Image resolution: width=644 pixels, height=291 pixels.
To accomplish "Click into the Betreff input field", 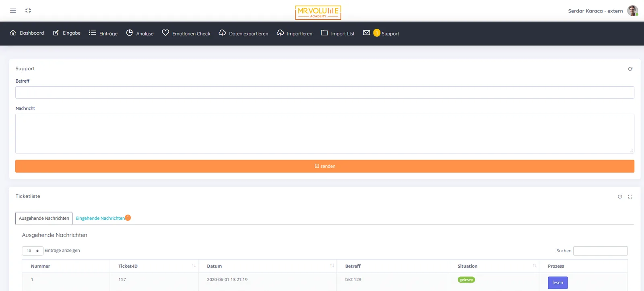I will 325,92.
